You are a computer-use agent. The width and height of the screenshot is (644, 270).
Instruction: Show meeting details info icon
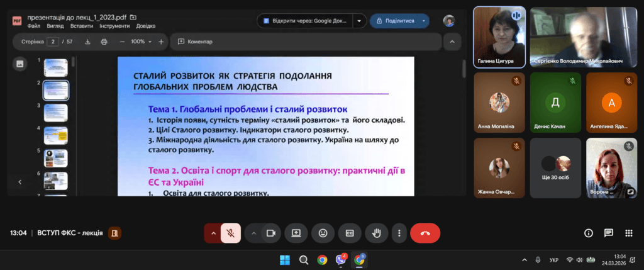589,233
